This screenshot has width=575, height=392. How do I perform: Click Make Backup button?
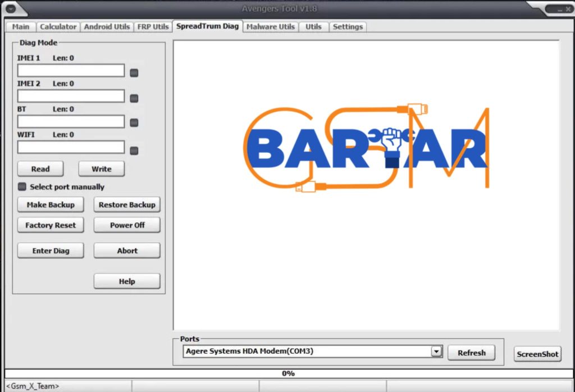(51, 204)
